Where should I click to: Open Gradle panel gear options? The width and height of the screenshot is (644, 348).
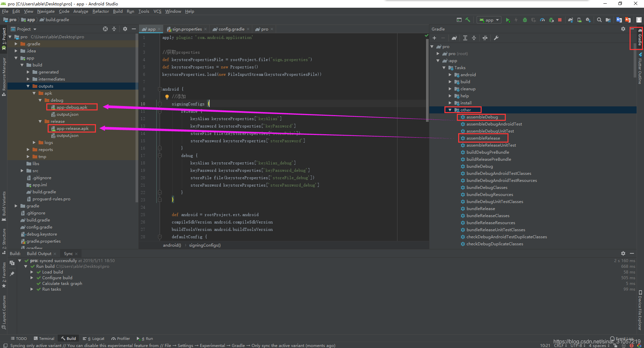623,29
